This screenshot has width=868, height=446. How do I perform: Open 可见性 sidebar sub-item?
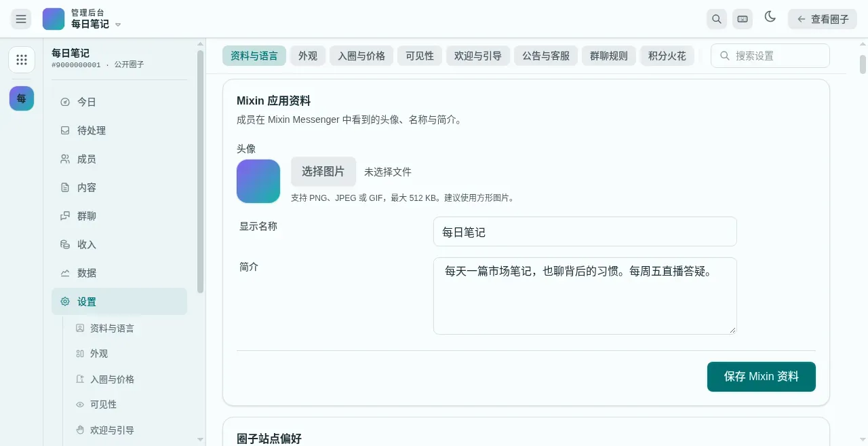pos(96,405)
